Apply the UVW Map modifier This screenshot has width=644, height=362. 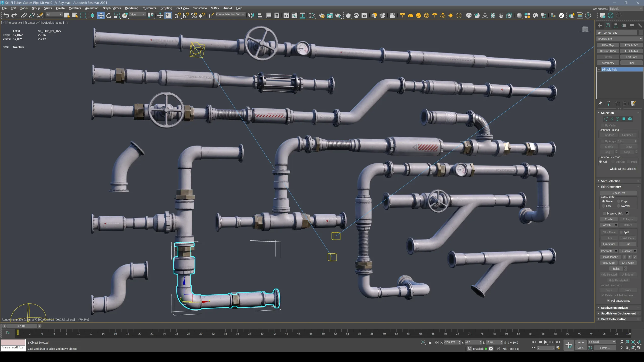pyautogui.click(x=608, y=45)
